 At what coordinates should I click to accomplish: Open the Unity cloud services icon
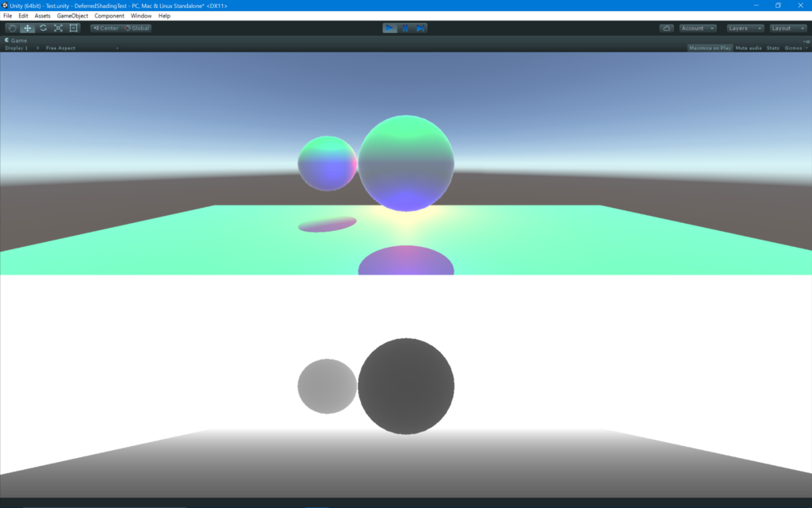pyautogui.click(x=666, y=28)
